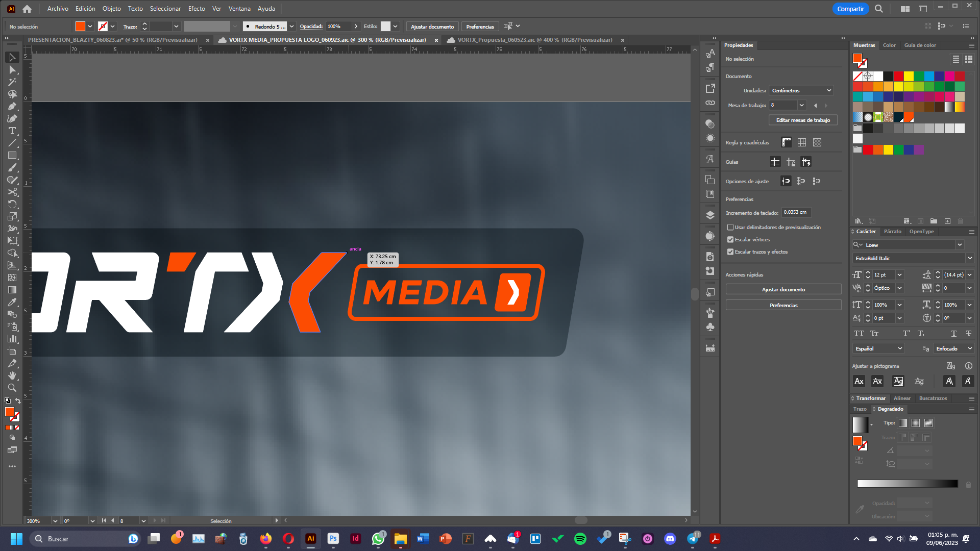This screenshot has height=551, width=980.
Task: Pick the yellow swatch in Muestras
Action: point(909,76)
